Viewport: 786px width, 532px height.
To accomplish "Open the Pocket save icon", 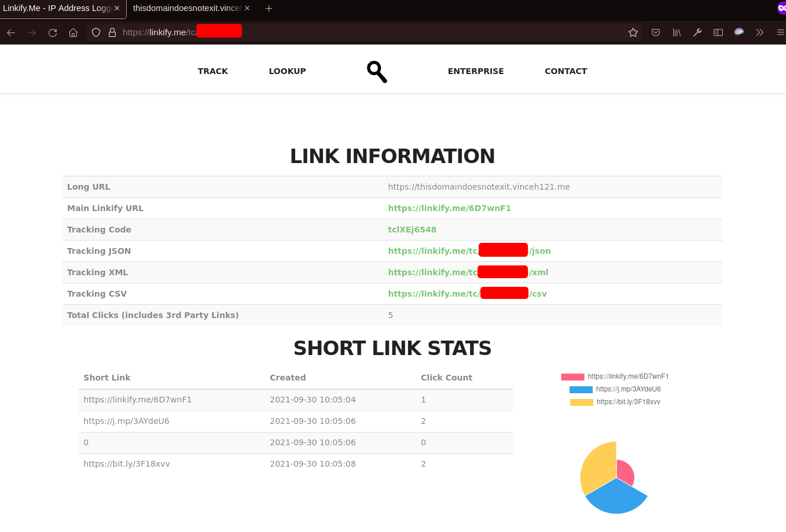I will click(656, 33).
